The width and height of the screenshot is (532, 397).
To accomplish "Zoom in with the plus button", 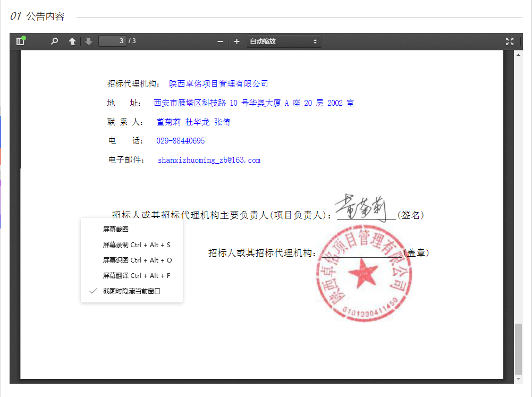I will [237, 41].
